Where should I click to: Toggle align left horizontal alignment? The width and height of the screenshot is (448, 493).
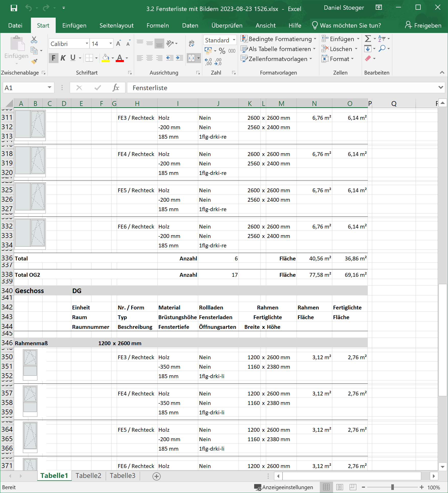click(x=140, y=58)
